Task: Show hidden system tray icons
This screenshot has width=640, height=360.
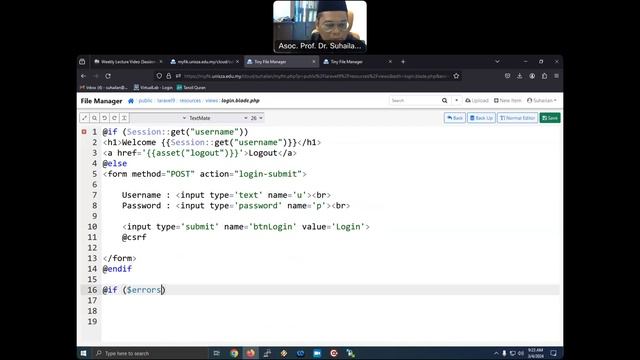Action: pyautogui.click(x=496, y=353)
